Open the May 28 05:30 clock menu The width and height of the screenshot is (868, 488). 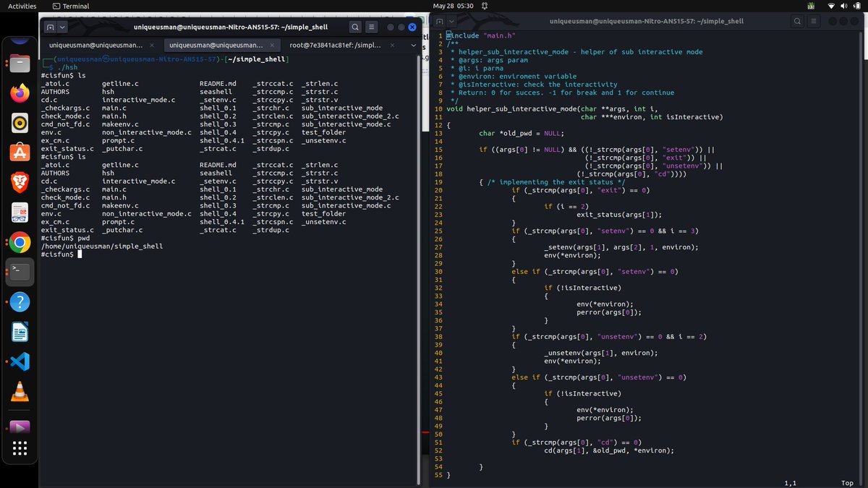[x=453, y=6]
